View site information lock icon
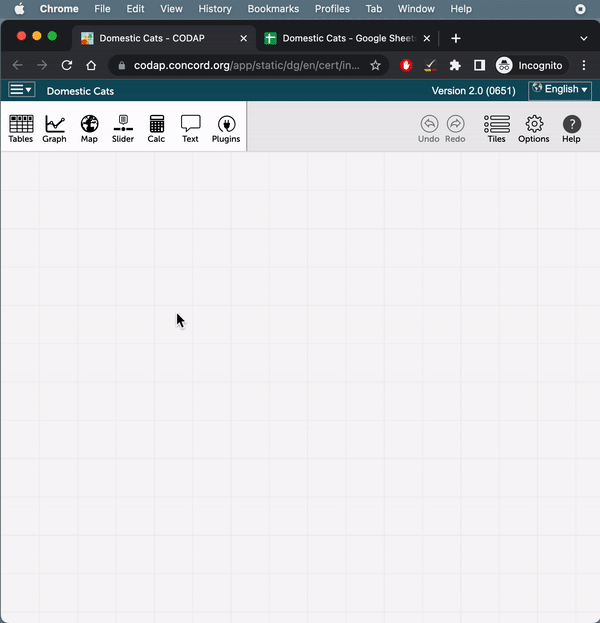This screenshot has height=623, width=600. coord(122,66)
